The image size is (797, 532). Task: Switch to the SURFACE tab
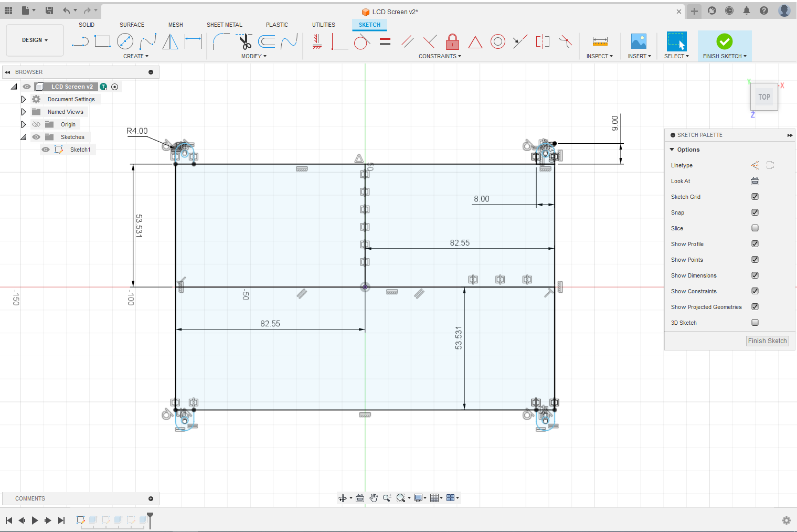pyautogui.click(x=132, y=25)
